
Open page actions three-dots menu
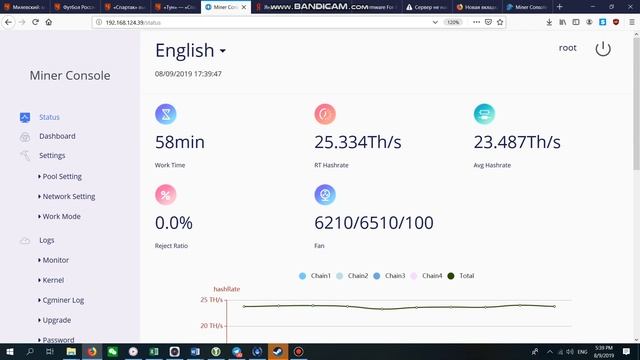click(476, 22)
